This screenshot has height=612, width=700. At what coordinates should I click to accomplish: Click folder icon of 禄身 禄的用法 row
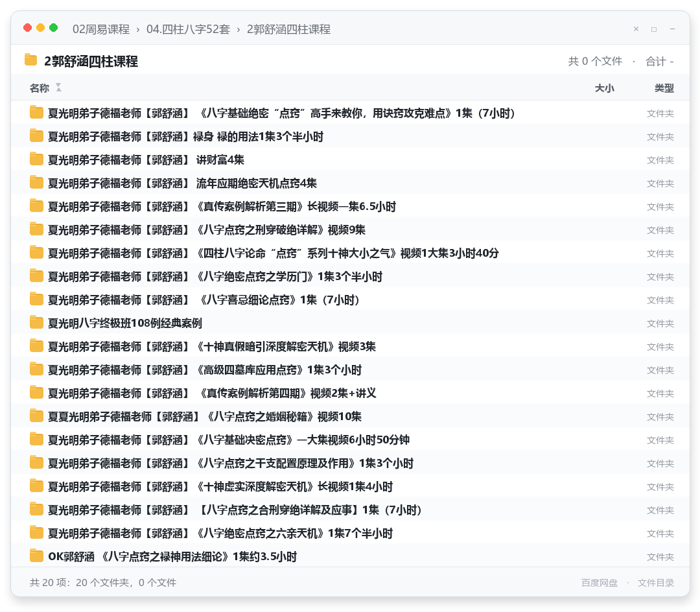pos(36,136)
